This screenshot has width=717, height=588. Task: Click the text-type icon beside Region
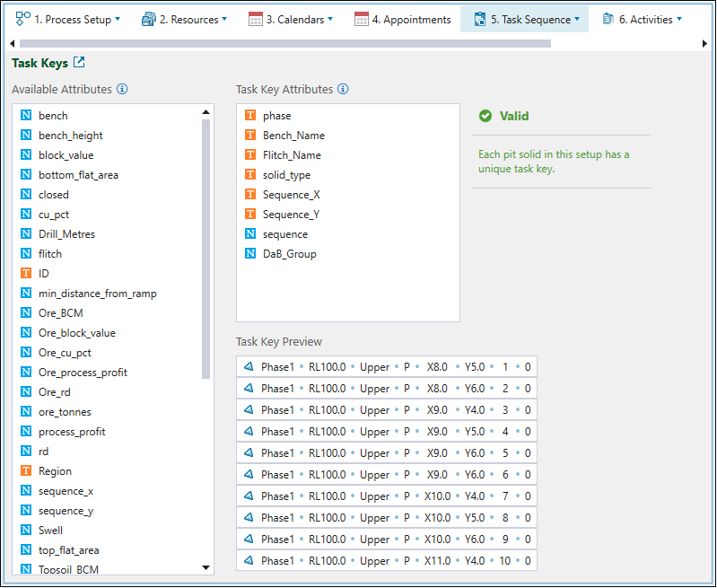26,471
